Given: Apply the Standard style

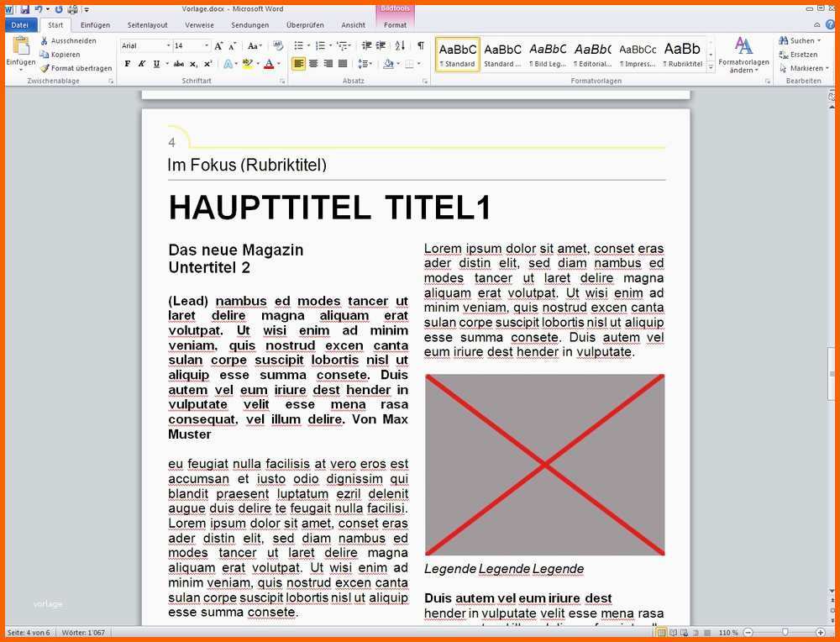Looking at the screenshot, I should [458, 55].
